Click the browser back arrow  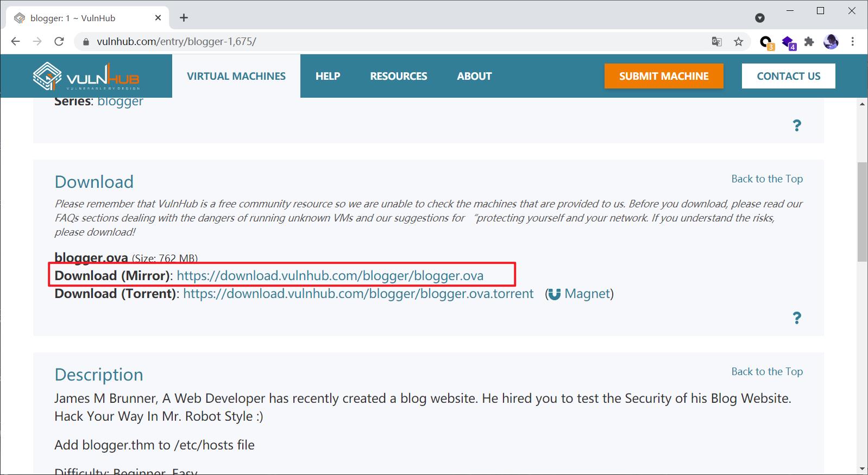click(x=16, y=41)
